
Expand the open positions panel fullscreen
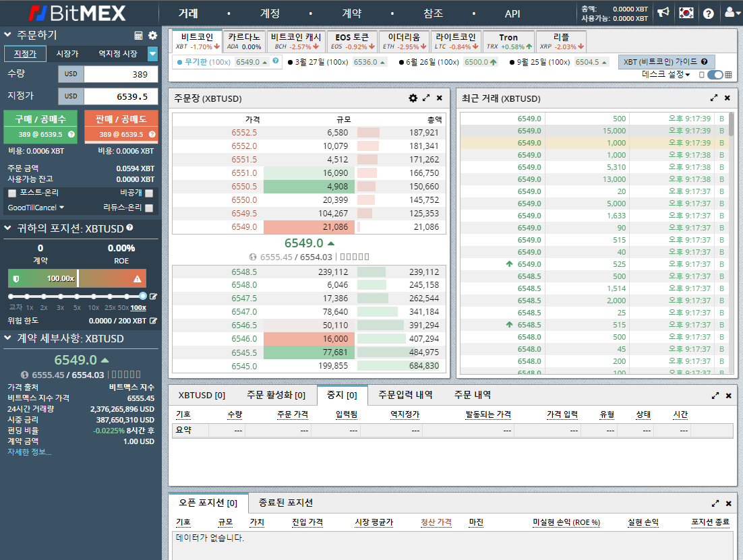(x=715, y=503)
